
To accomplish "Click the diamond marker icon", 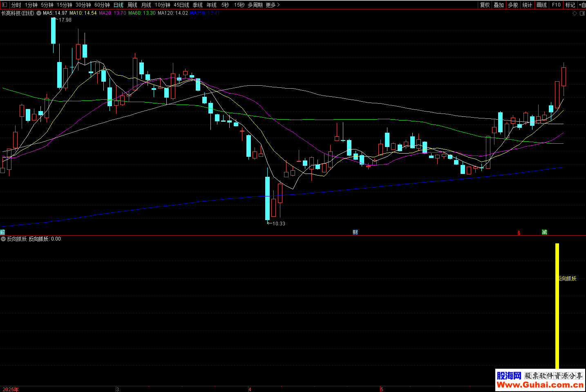I will coord(575,13).
